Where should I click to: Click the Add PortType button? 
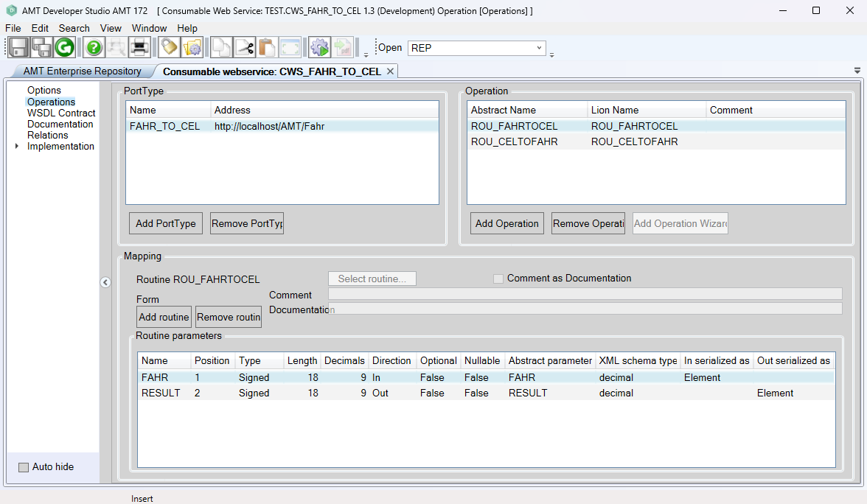coord(166,223)
